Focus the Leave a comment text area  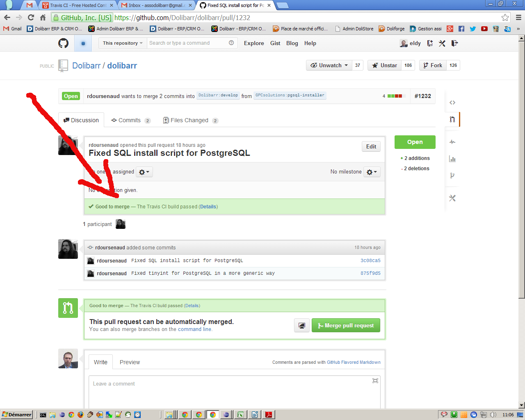click(x=235, y=393)
